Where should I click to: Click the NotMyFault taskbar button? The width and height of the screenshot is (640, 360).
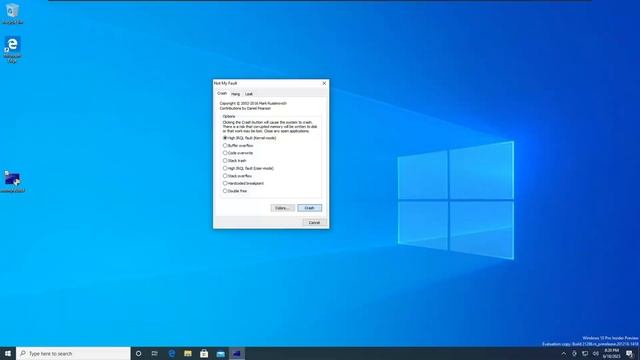[237, 353]
